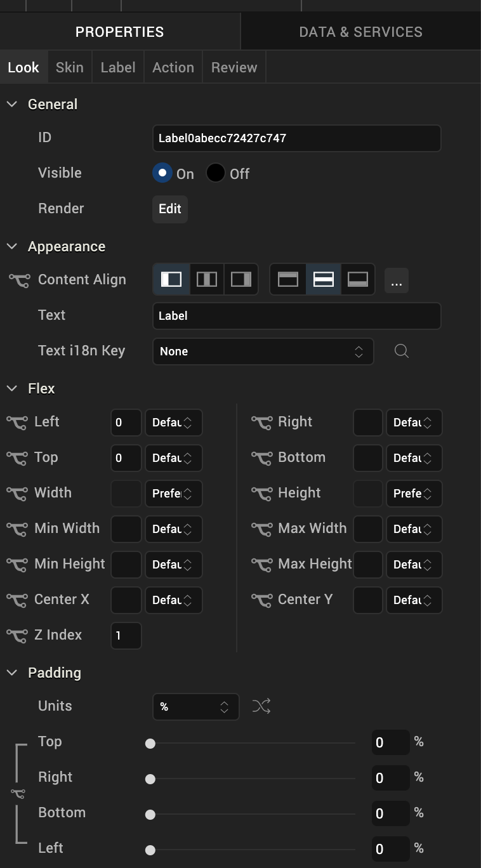Select middle vertical content alignment icon
Image resolution: width=481 pixels, height=868 pixels.
click(324, 280)
